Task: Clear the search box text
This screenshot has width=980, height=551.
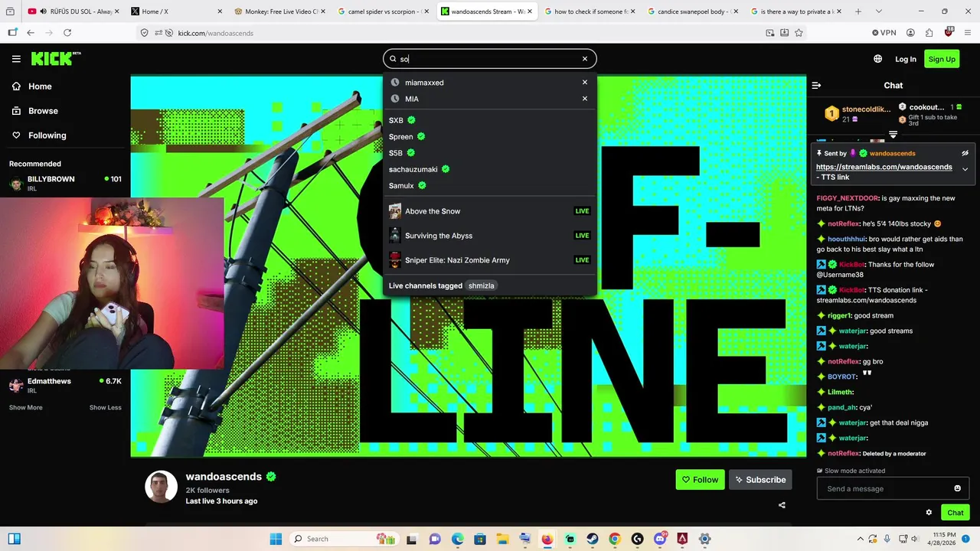Action: 585,59
